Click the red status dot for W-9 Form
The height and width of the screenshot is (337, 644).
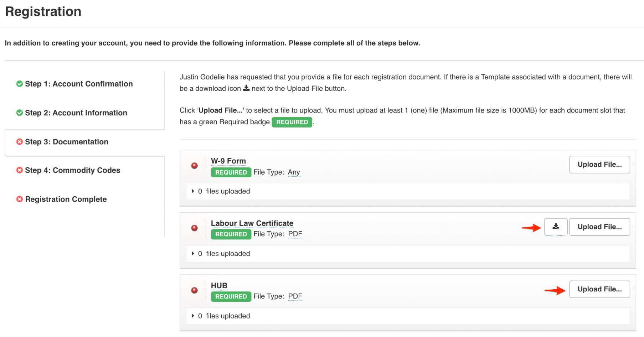195,166
